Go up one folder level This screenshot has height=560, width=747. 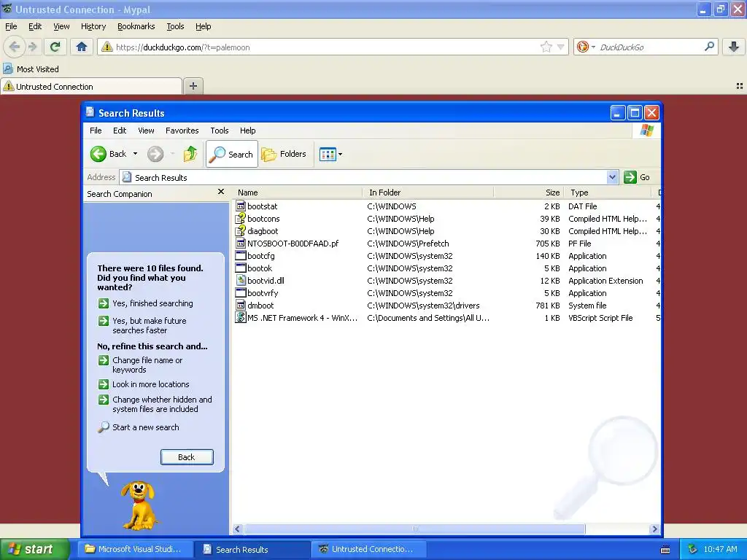(190, 154)
